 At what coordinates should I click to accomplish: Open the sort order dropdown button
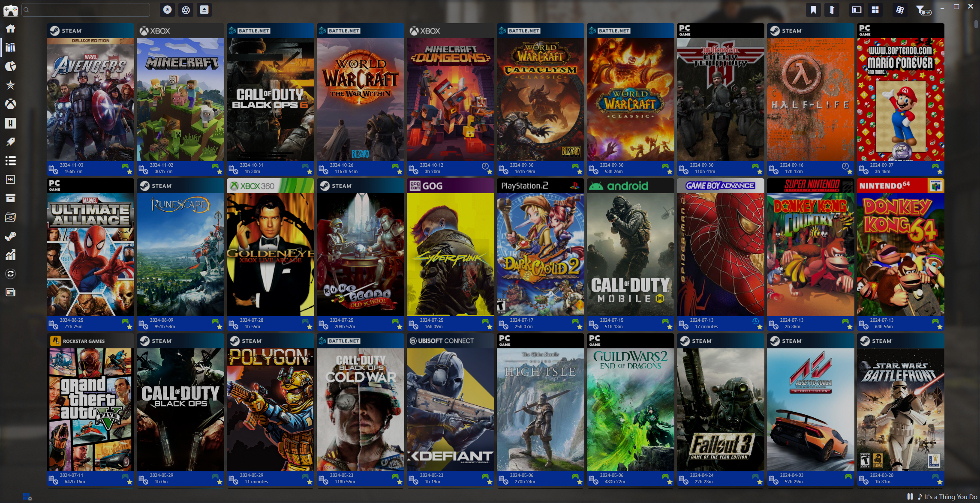(832, 10)
